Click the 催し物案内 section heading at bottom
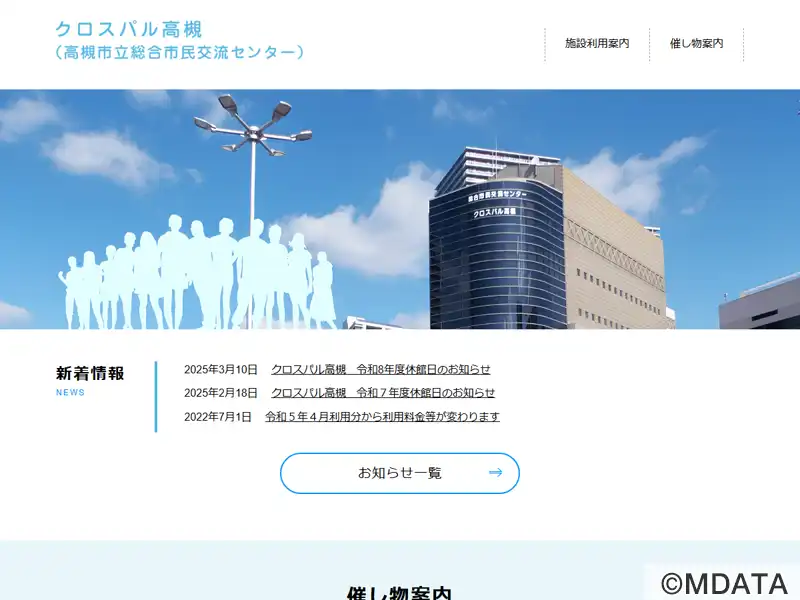This screenshot has width=800, height=600. pyautogui.click(x=399, y=592)
